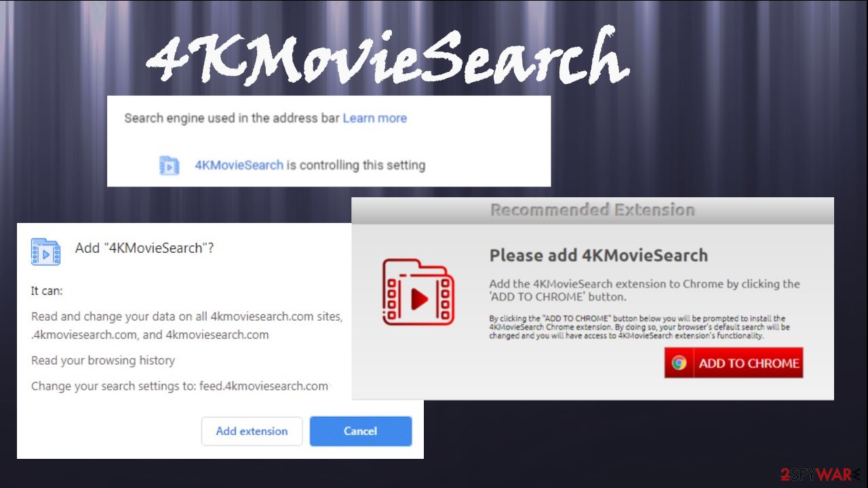Screen dimensions: 868x488
Task: Click the 'Add "4KMovieSearch"?' dialog title
Action: (144, 248)
